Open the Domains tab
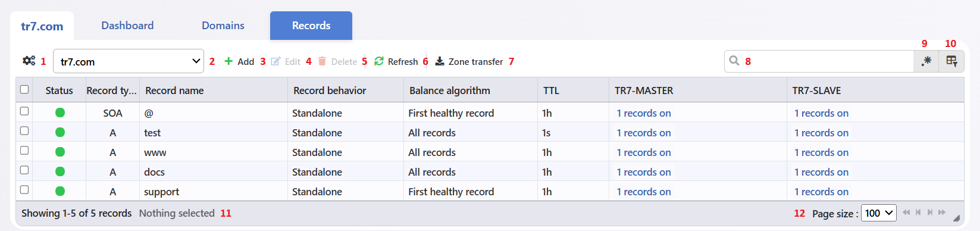The height and width of the screenshot is (231, 980). (223, 26)
